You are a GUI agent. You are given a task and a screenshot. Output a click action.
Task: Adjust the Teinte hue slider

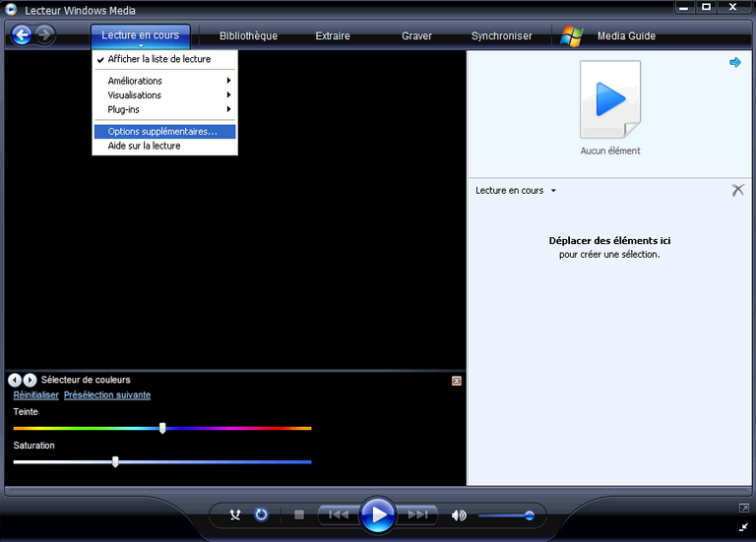click(162, 428)
